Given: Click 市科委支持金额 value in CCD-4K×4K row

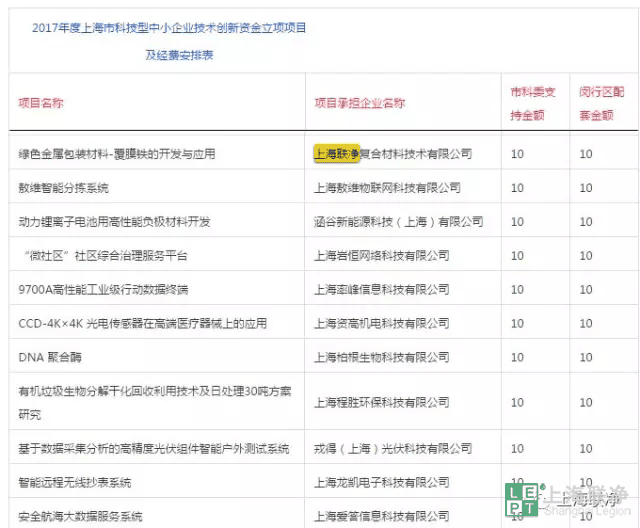Looking at the screenshot, I should click(517, 323).
